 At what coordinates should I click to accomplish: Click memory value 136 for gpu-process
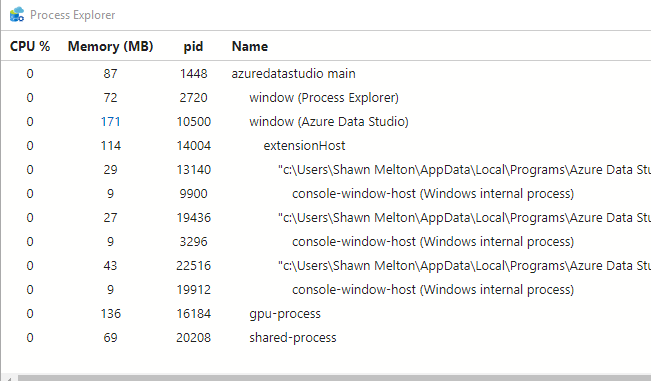[110, 314]
